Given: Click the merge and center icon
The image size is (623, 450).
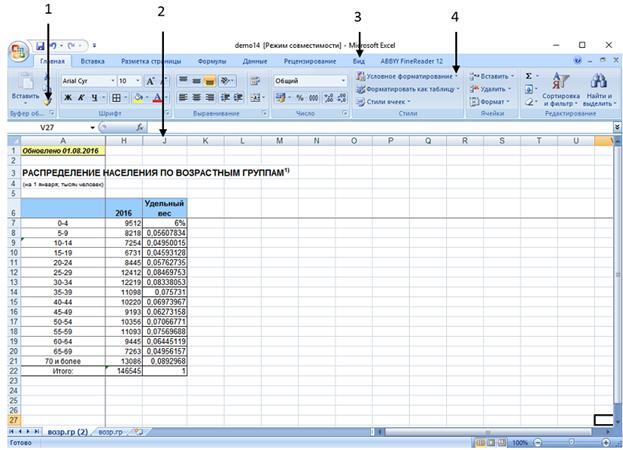Looking at the screenshot, I should (255, 98).
